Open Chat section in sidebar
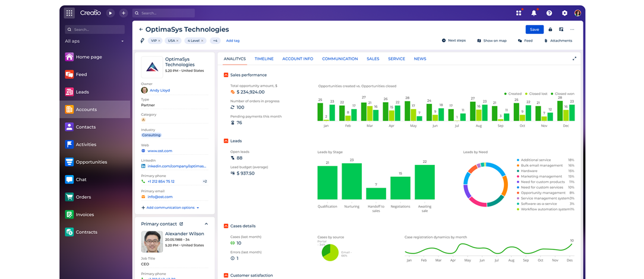Image resolution: width=644 pixels, height=279 pixels. tap(95, 179)
